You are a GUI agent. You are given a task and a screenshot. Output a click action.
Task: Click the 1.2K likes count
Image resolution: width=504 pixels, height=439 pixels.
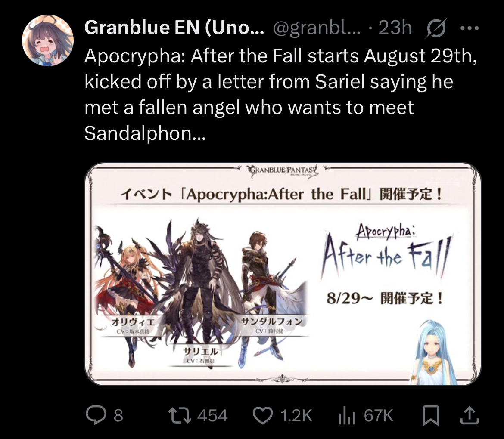pos(296,416)
